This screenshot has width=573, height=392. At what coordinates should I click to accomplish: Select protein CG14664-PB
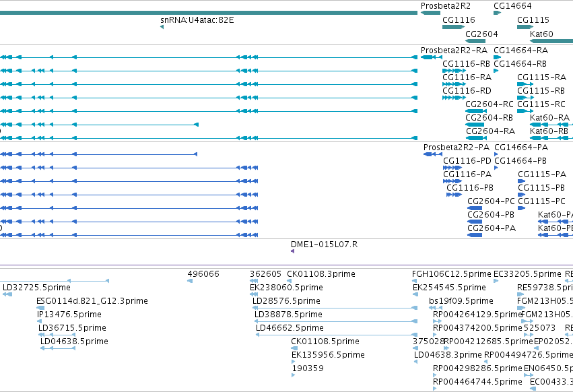coord(496,168)
